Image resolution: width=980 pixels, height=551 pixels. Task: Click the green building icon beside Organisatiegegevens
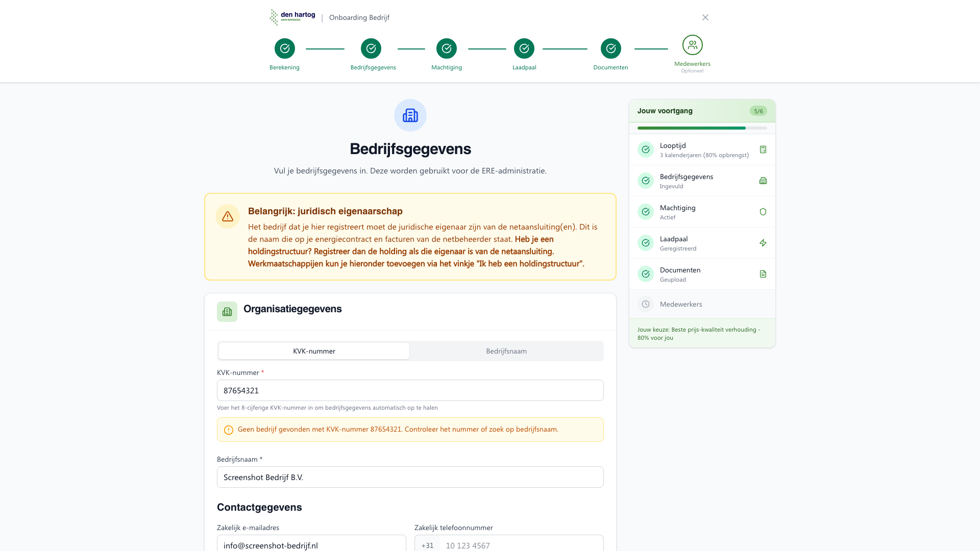point(227,312)
